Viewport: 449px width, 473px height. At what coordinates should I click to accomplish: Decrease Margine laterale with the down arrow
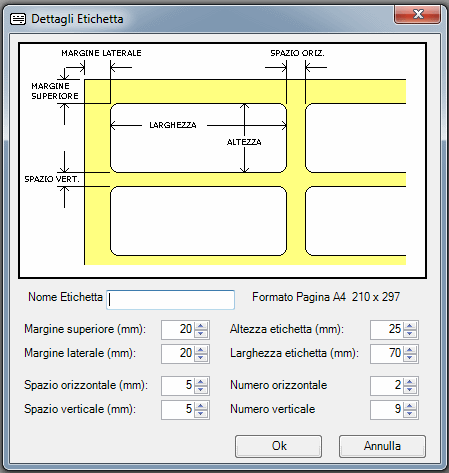coord(201,358)
